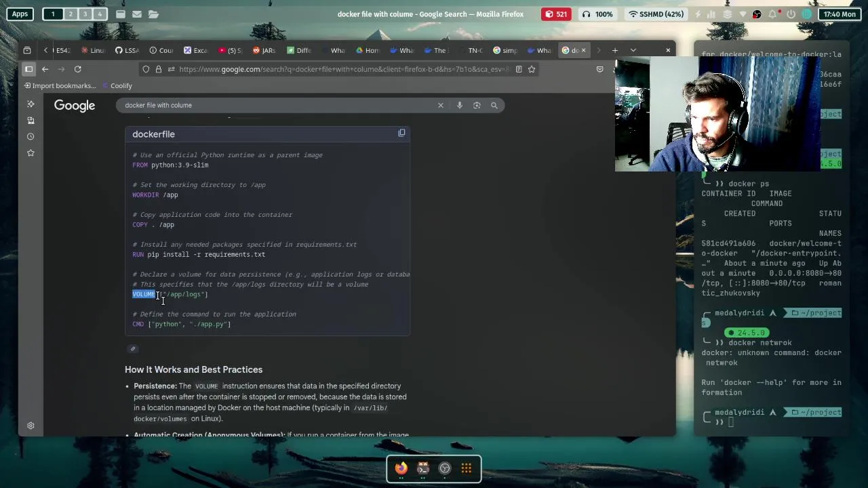Reload the current Firefox page
Image resolution: width=868 pixels, height=488 pixels.
coord(77,69)
